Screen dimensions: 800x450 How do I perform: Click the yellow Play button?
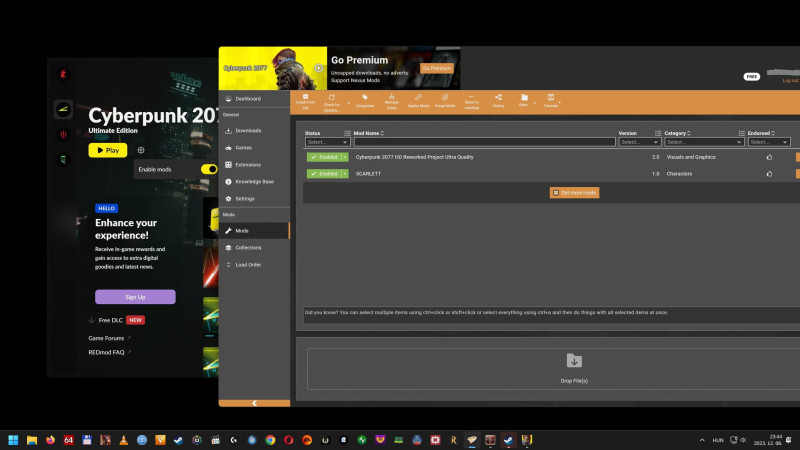[x=108, y=150]
